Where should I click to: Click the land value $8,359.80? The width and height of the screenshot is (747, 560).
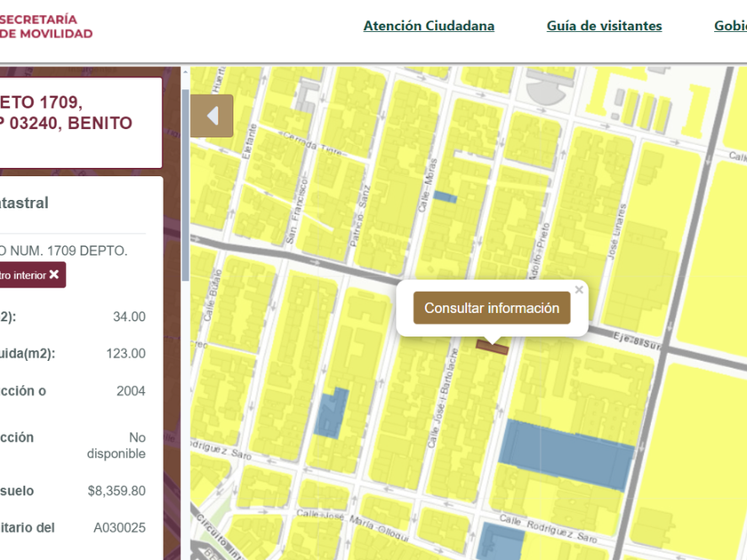(x=116, y=491)
